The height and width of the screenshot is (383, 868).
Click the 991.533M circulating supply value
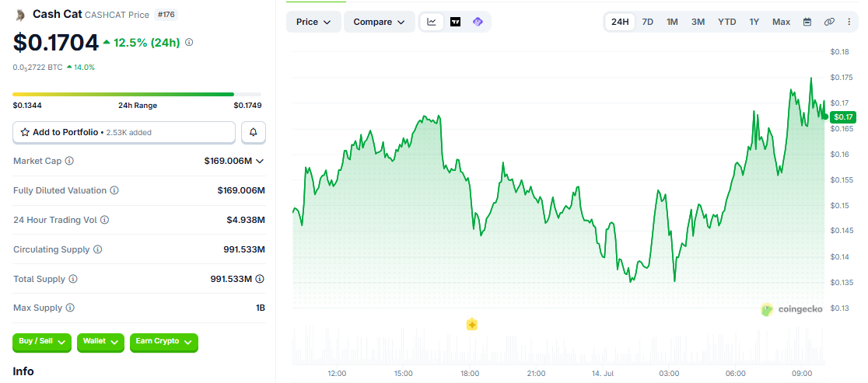(x=244, y=249)
